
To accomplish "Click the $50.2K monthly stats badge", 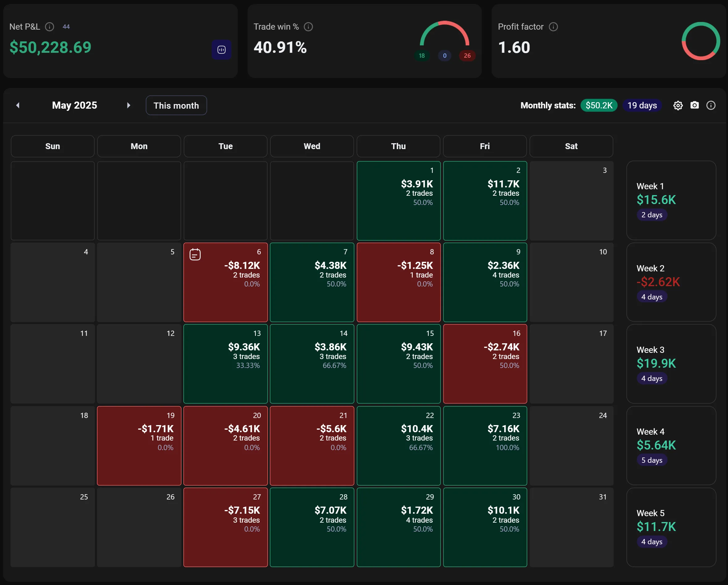I will [x=599, y=106].
